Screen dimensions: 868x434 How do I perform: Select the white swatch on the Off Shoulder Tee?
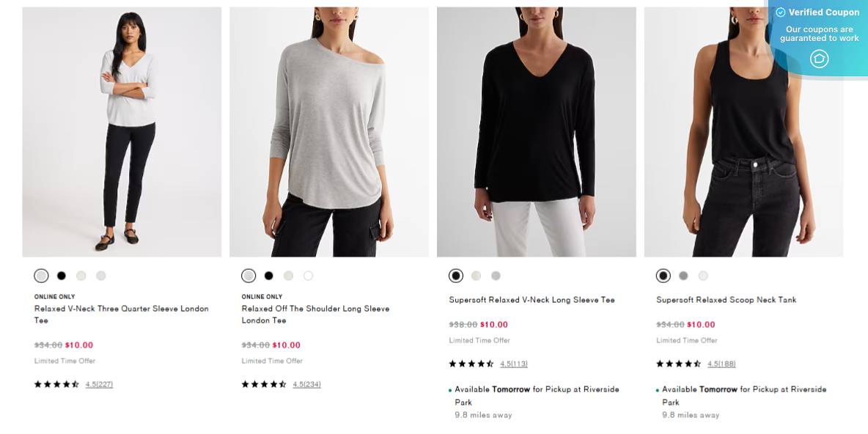pyautogui.click(x=309, y=276)
